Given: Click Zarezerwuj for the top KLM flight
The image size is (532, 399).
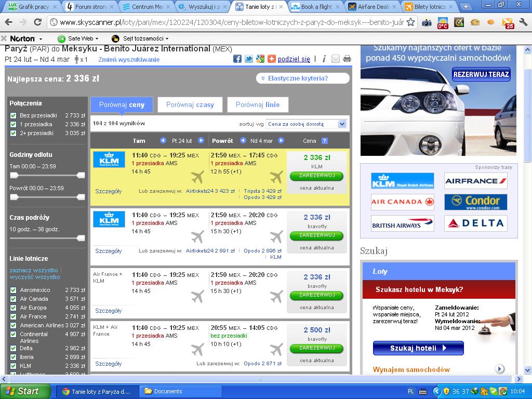Looking at the screenshot, I should click(x=316, y=176).
